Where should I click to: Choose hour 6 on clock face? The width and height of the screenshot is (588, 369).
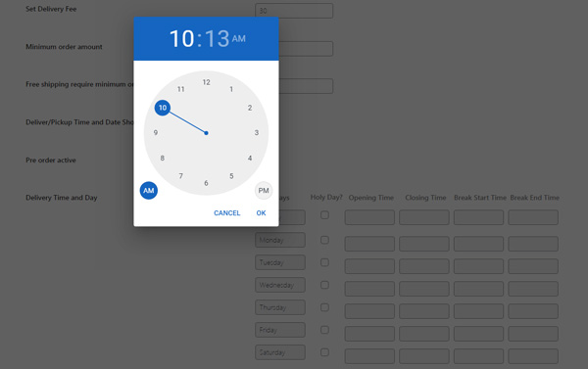point(206,183)
